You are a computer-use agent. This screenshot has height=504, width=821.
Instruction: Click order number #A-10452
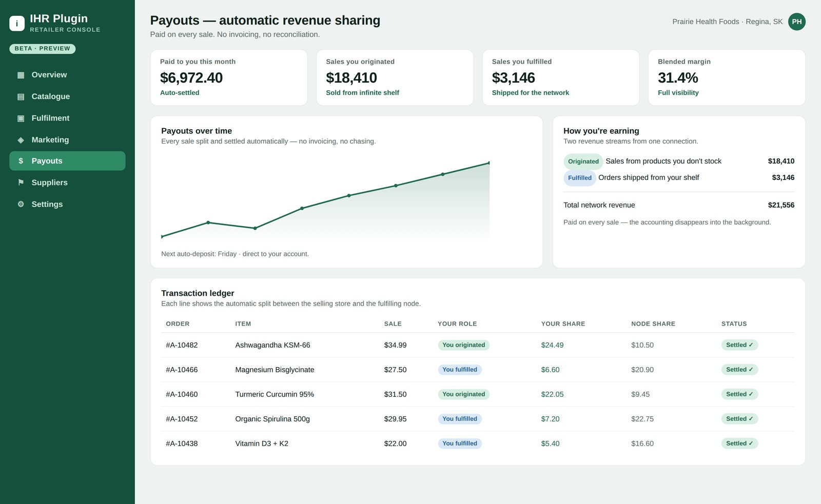click(x=182, y=419)
